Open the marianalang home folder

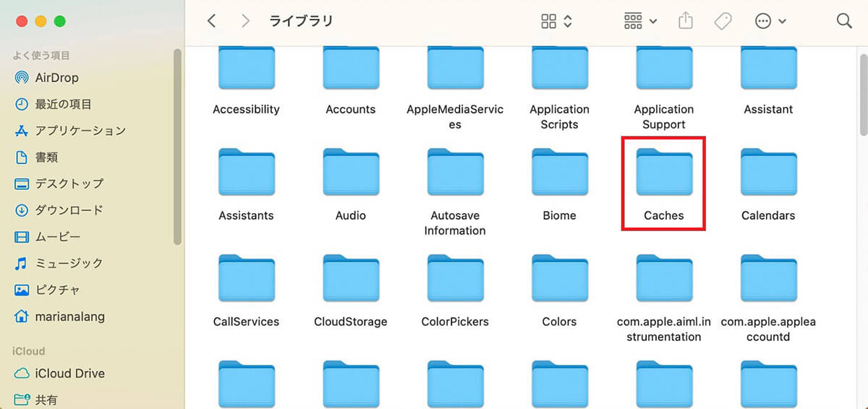(59, 317)
